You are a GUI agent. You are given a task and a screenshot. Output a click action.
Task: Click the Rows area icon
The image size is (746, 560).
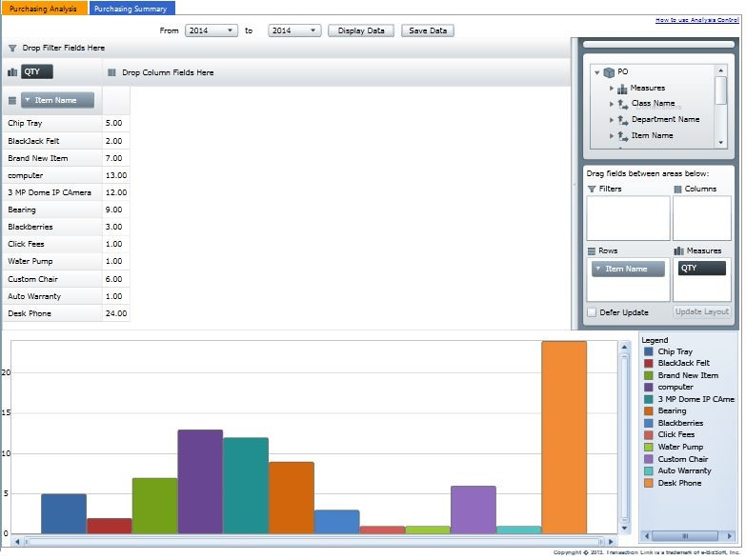tap(592, 251)
